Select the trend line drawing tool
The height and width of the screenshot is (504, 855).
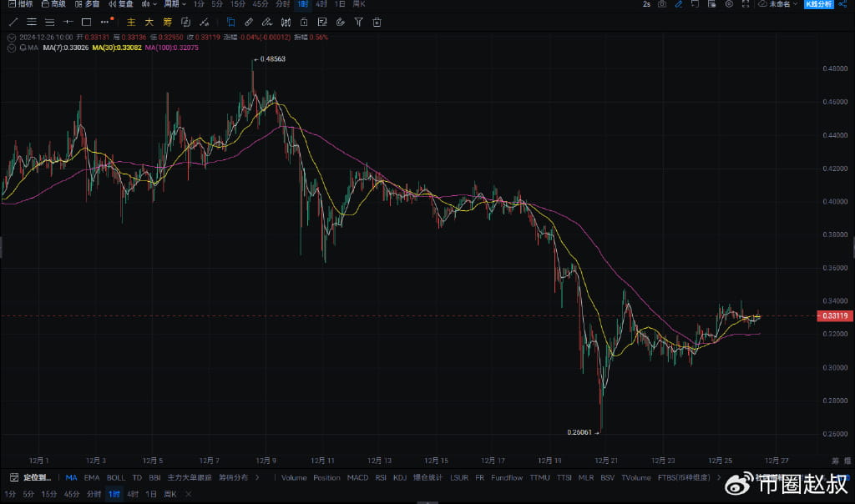(13, 22)
